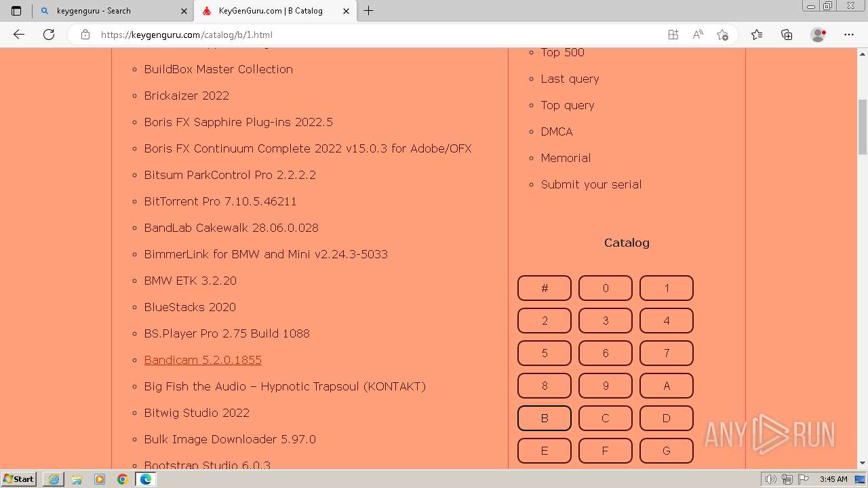868x488 pixels.
Task: Click the volume speaker tray icon
Action: pyautogui.click(x=771, y=479)
